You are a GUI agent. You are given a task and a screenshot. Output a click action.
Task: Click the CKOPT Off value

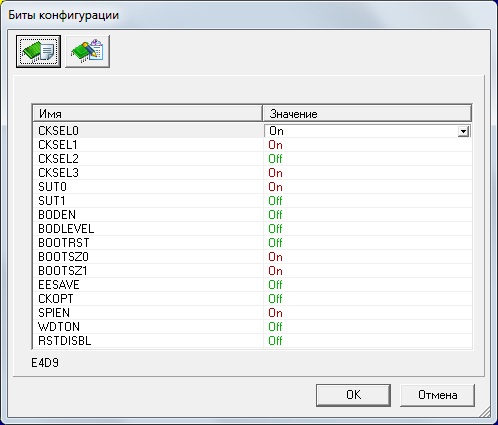coord(275,299)
